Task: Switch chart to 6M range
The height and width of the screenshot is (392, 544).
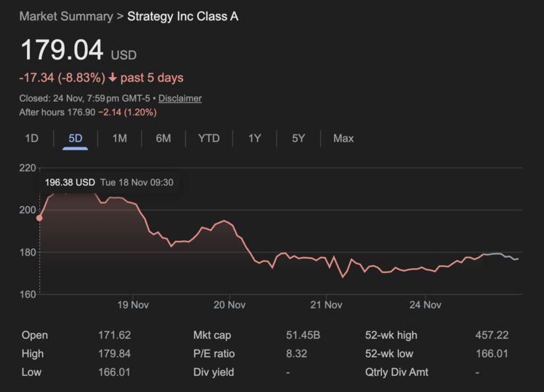Action: click(163, 138)
